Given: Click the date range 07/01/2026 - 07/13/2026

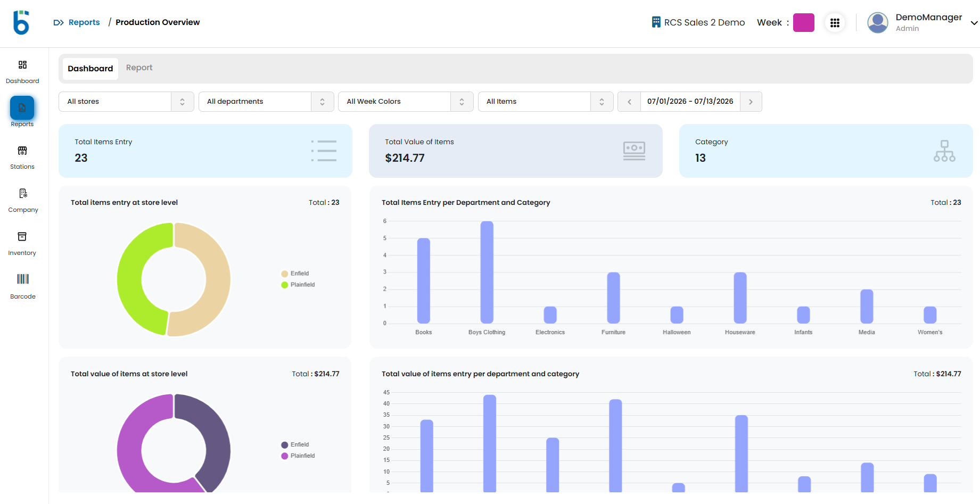Looking at the screenshot, I should coord(690,102).
